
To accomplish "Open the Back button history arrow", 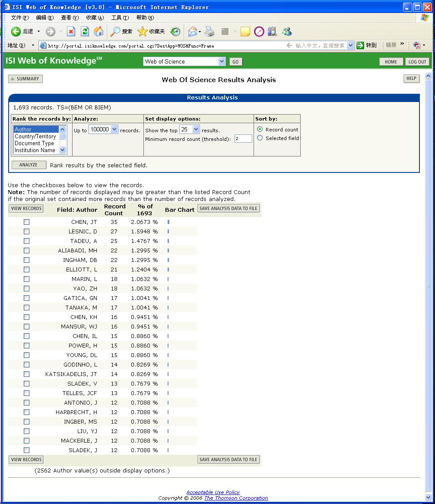I will (38, 32).
